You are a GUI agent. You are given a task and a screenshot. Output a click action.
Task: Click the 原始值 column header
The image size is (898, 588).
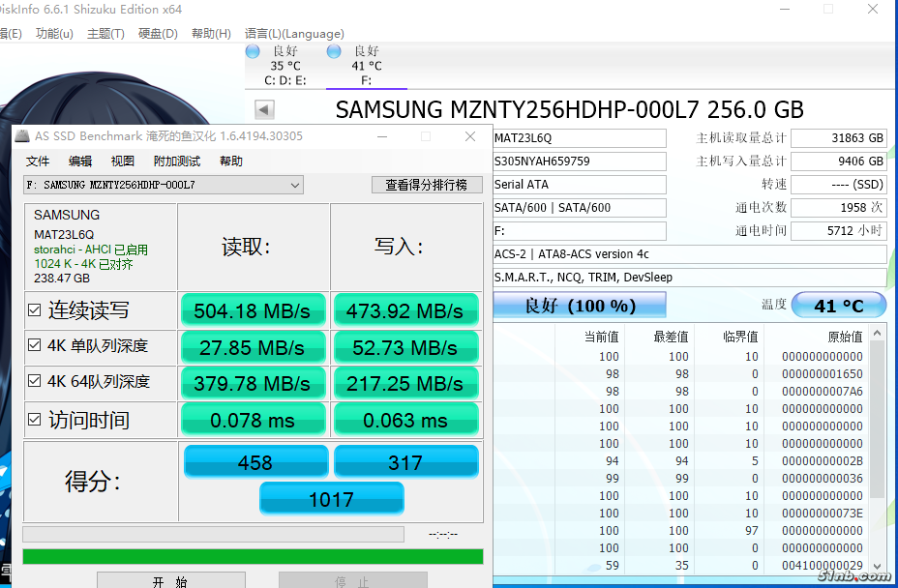(x=846, y=337)
